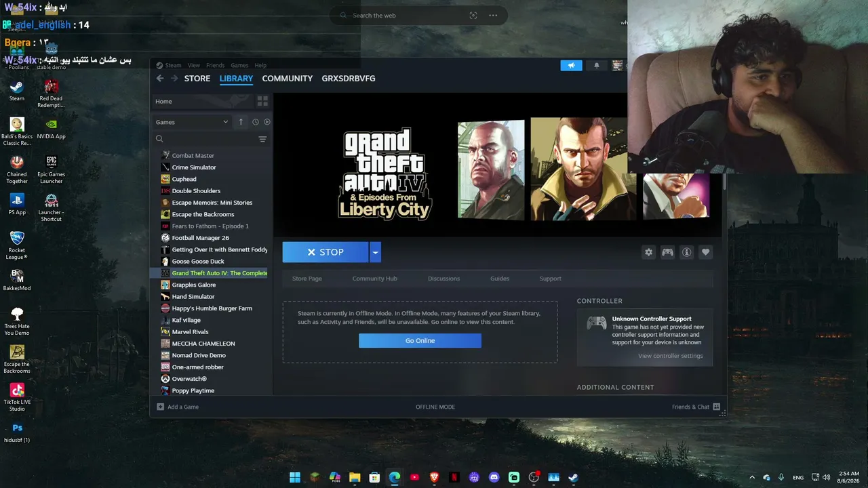Click the Windows Start button
The image size is (868, 488).
tap(295, 477)
